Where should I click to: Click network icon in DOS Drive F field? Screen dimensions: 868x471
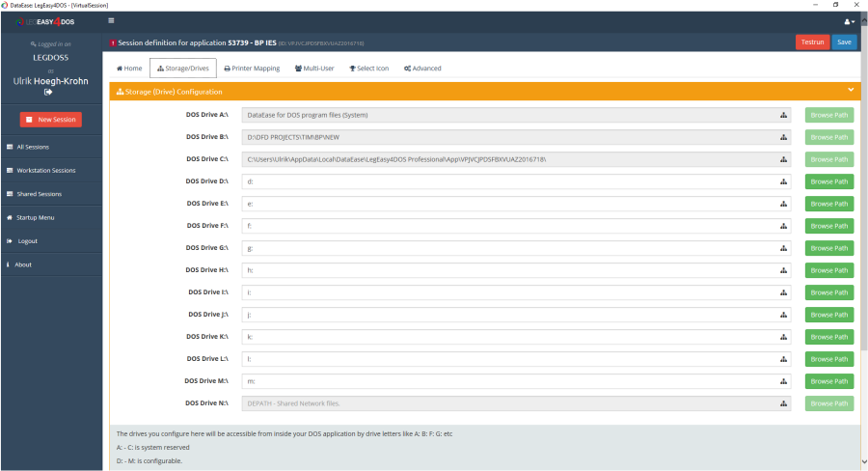pyautogui.click(x=783, y=226)
